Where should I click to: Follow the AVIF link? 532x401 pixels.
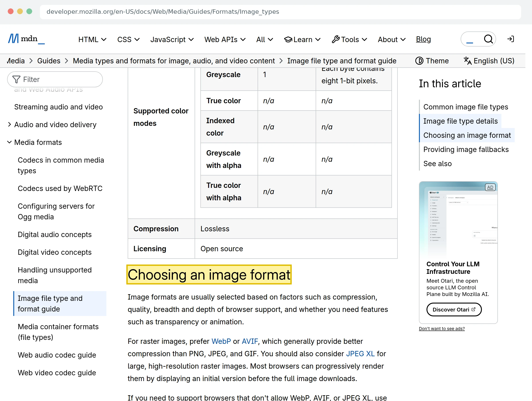click(x=250, y=341)
